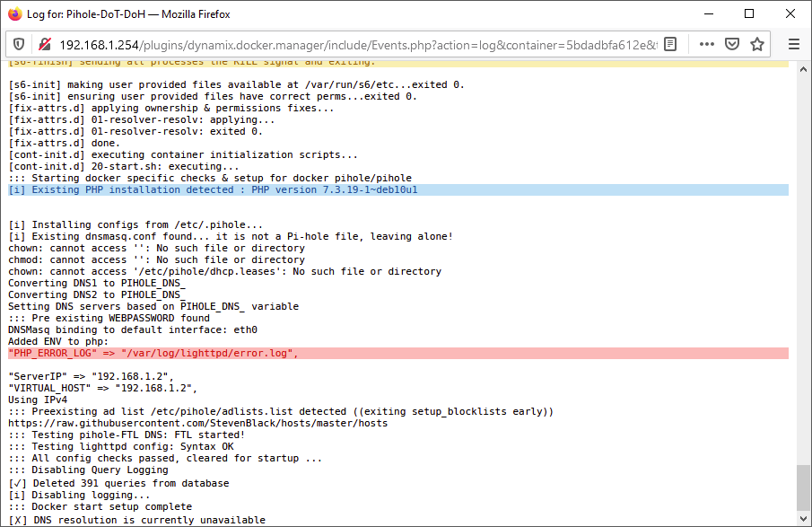Toggle reader view for this log page
This screenshot has width=812, height=527.
pos(670,45)
